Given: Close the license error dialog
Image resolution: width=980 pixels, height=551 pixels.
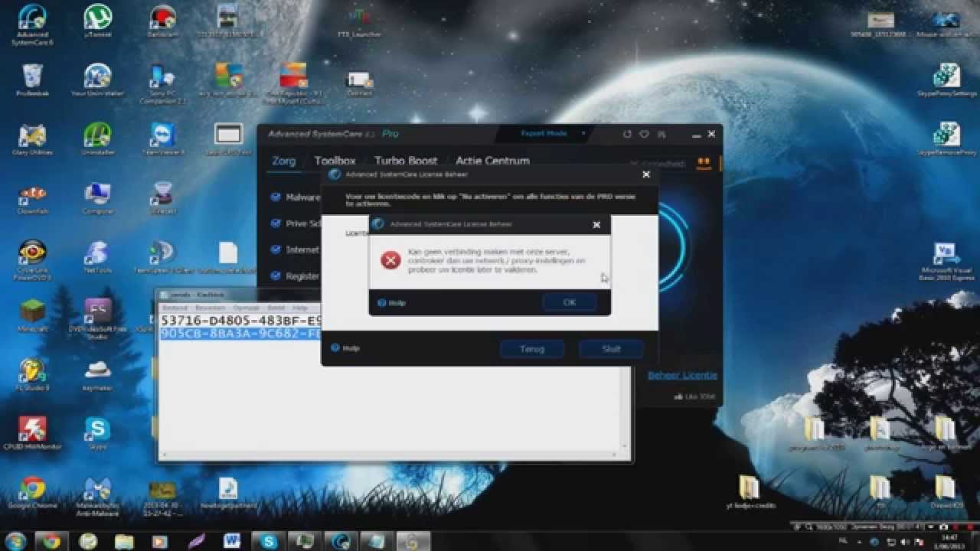Looking at the screenshot, I should [x=596, y=225].
